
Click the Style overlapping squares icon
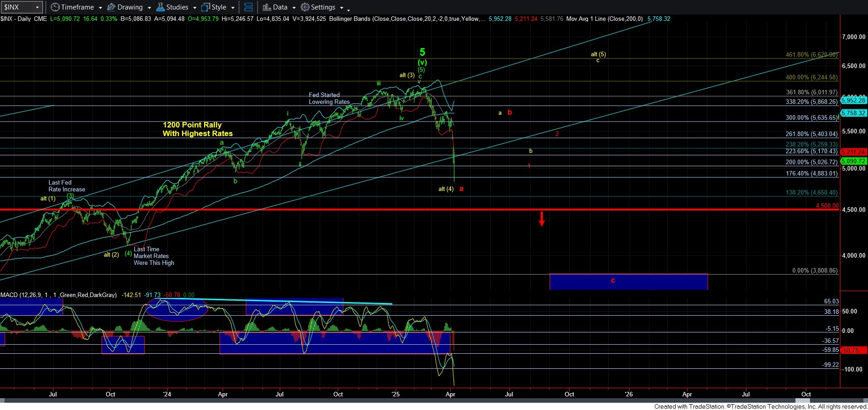[x=205, y=7]
